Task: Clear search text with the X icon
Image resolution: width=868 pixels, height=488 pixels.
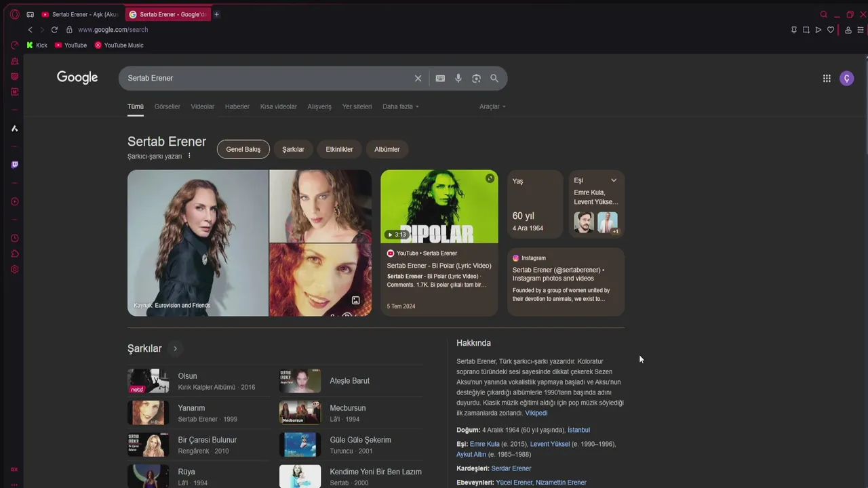Action: (x=418, y=78)
